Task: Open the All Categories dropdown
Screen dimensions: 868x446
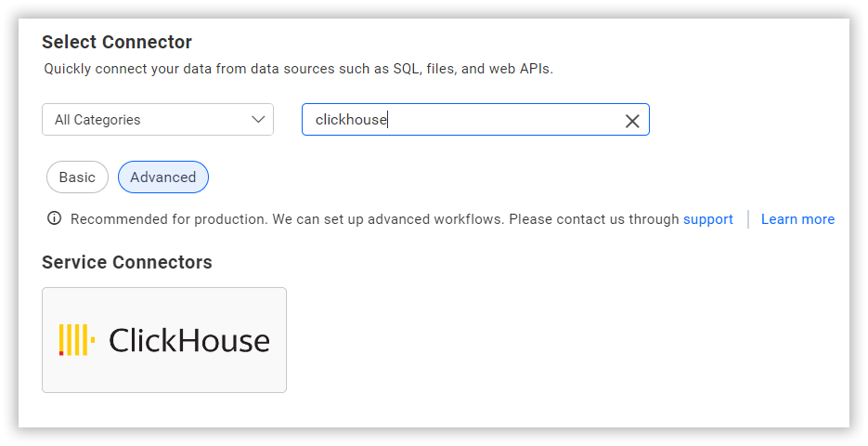Action: click(158, 119)
